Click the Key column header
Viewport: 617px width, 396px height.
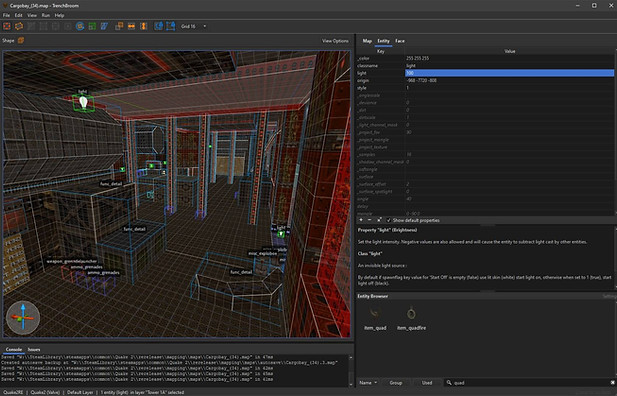[381, 51]
